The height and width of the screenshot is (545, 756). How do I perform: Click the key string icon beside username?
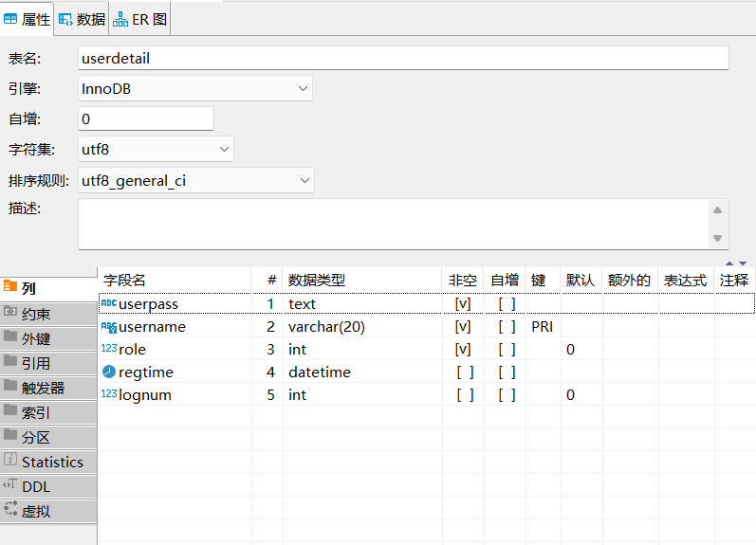[109, 327]
